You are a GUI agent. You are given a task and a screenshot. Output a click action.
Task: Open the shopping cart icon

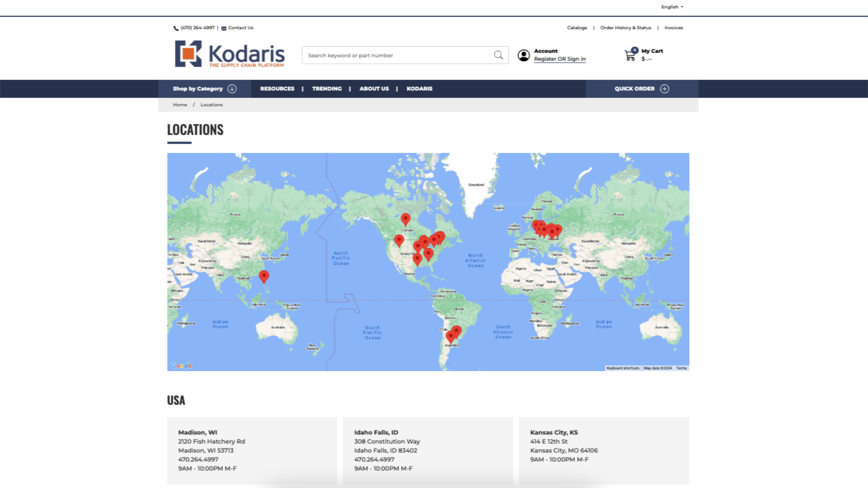tap(630, 55)
